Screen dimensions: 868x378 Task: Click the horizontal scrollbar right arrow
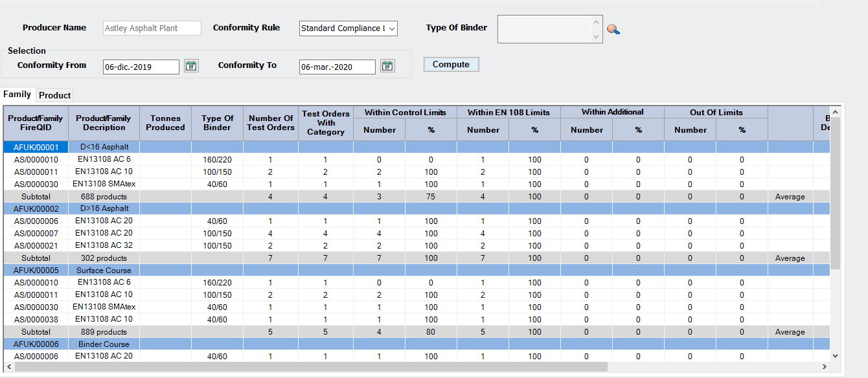pyautogui.click(x=824, y=367)
